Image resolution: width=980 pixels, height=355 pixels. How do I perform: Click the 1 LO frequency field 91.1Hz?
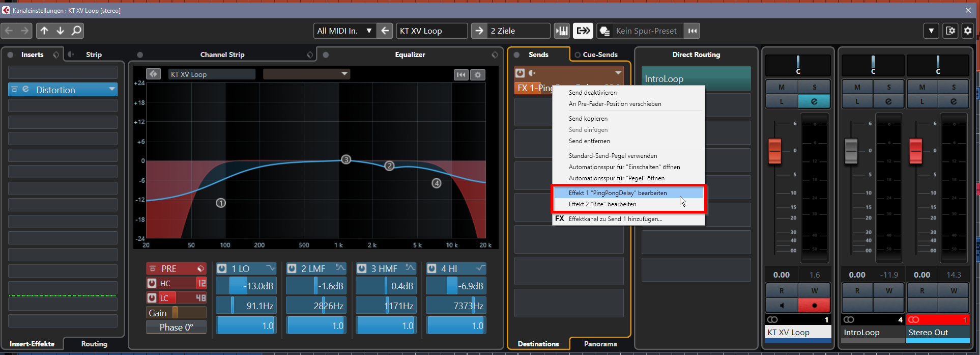point(246,306)
